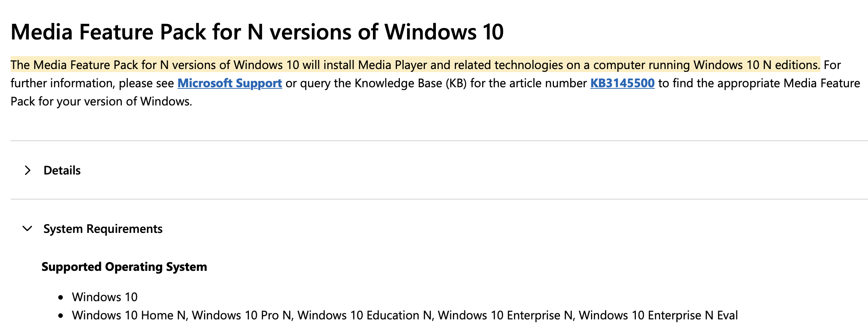The image size is (868, 330).
Task: Select the Windows 10 bullet item
Action: (x=105, y=297)
